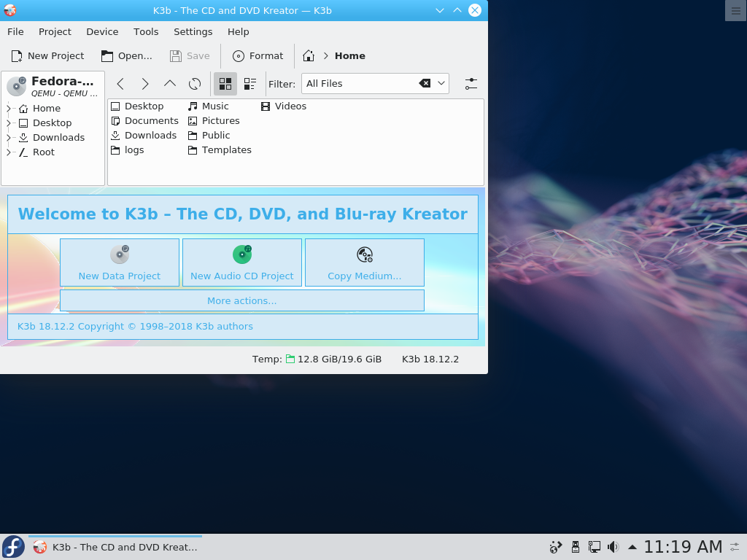Image resolution: width=747 pixels, height=560 pixels.
Task: Click the Format toolbar button
Action: [x=258, y=55]
